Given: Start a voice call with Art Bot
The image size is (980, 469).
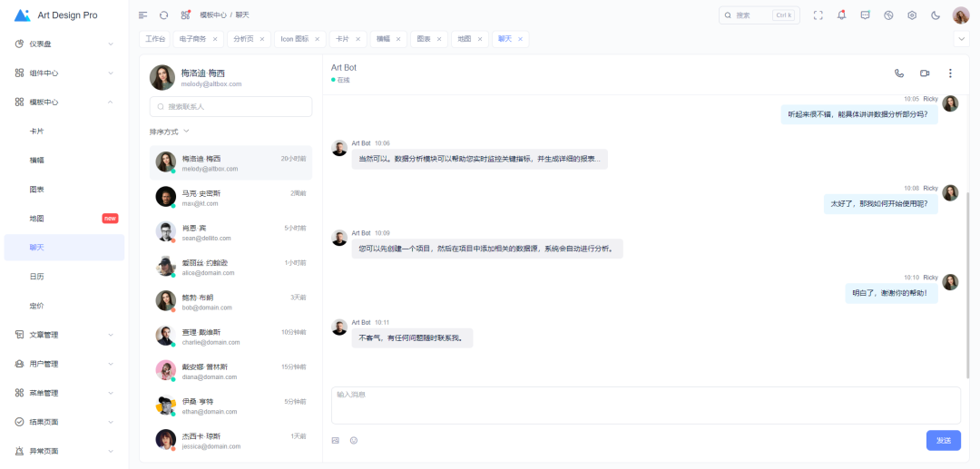Looking at the screenshot, I should tap(899, 73).
